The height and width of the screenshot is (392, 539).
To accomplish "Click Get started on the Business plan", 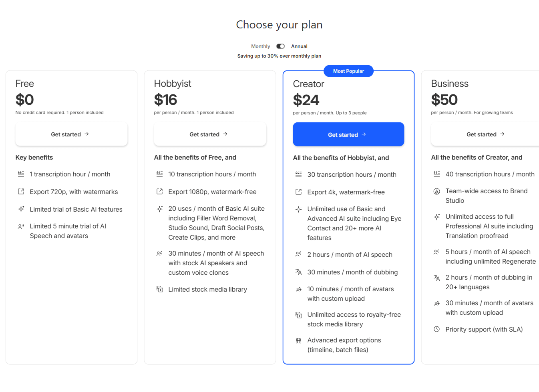I will click(485, 134).
